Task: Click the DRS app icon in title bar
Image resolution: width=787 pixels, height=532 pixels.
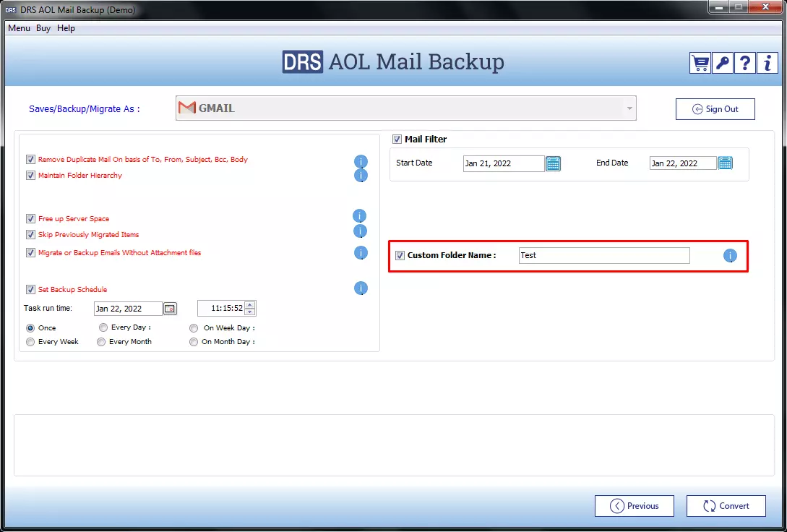Action: tap(11, 10)
